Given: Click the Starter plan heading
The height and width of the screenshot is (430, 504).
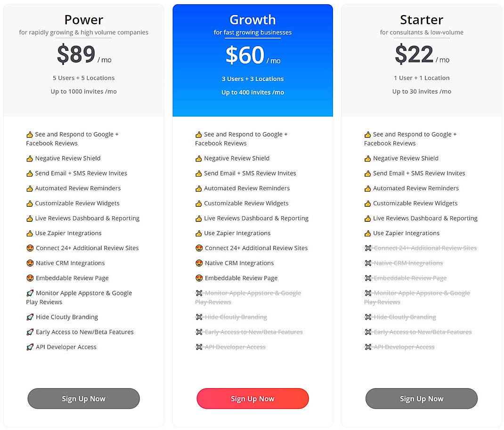Looking at the screenshot, I should pyautogui.click(x=421, y=20).
